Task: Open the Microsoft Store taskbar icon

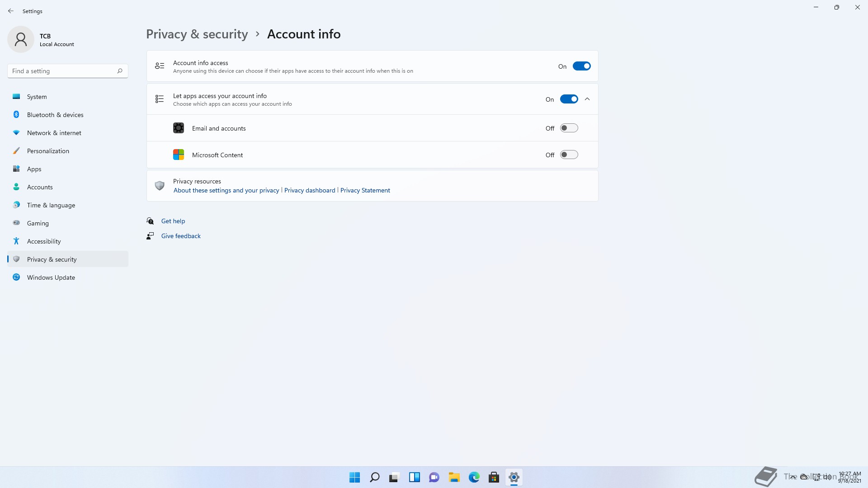Action: click(x=494, y=477)
